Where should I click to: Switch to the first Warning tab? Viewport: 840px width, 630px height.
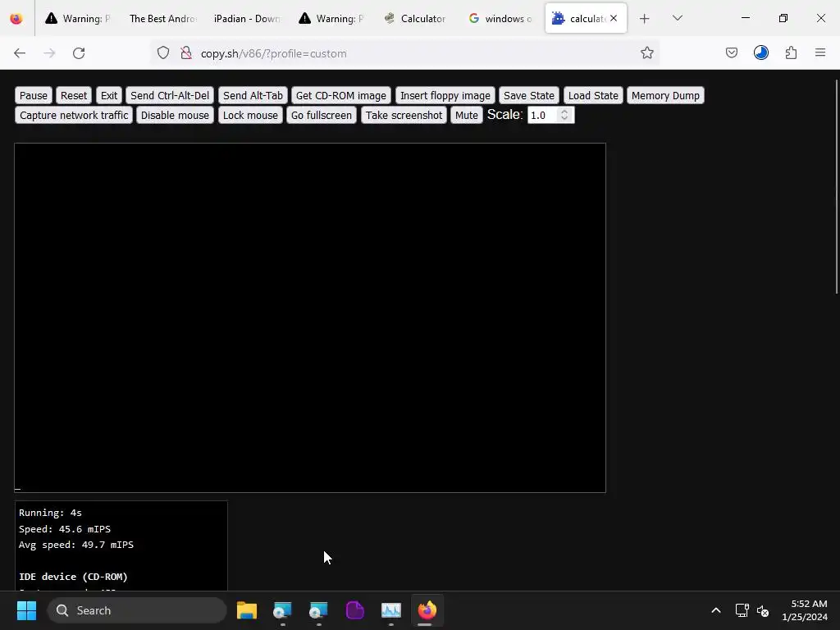click(78, 19)
